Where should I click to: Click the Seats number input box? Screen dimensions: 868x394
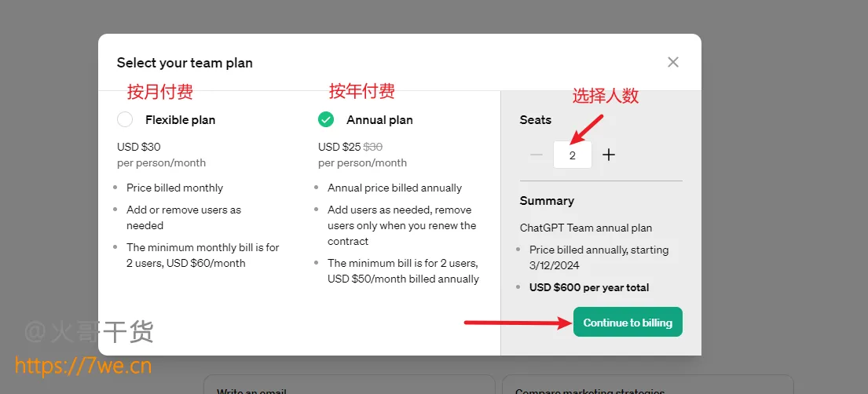573,155
